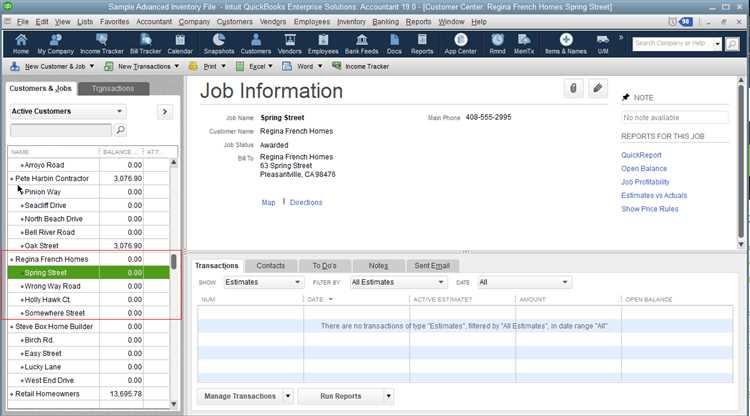
Task: Open the Show Estimates dropdown
Action: coord(264,282)
